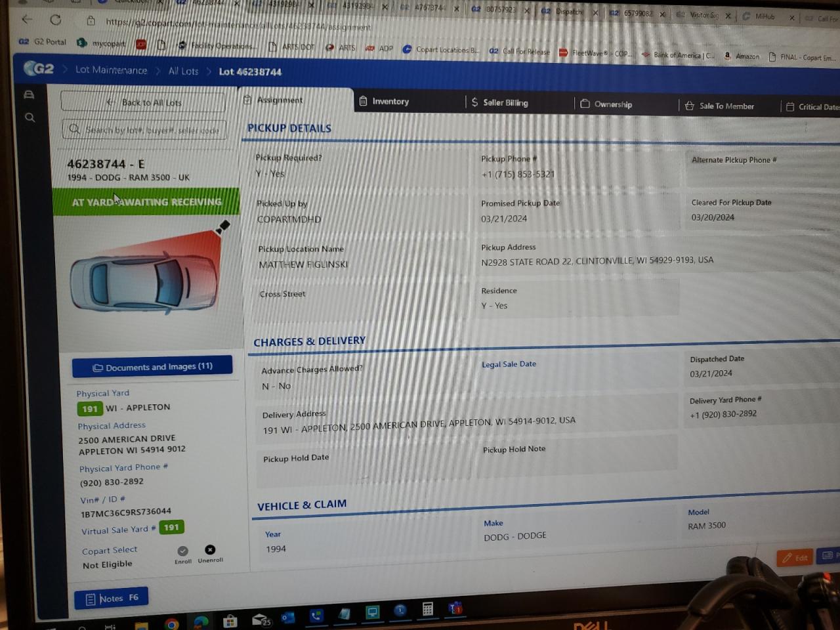Click the pickup location name MATTHEW FIGLINSKI
The width and height of the screenshot is (840, 630).
[x=303, y=264]
